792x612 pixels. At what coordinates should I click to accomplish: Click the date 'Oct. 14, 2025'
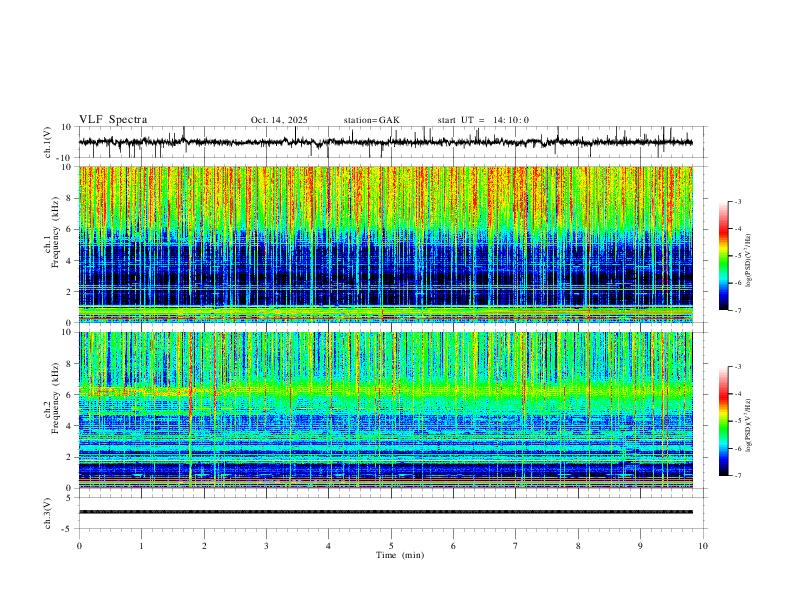pos(279,120)
